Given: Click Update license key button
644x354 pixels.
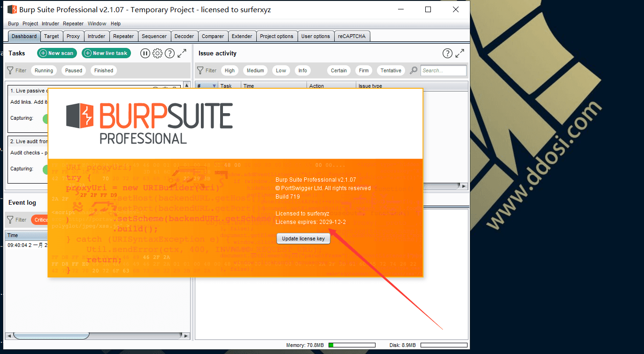Looking at the screenshot, I should (x=303, y=239).
